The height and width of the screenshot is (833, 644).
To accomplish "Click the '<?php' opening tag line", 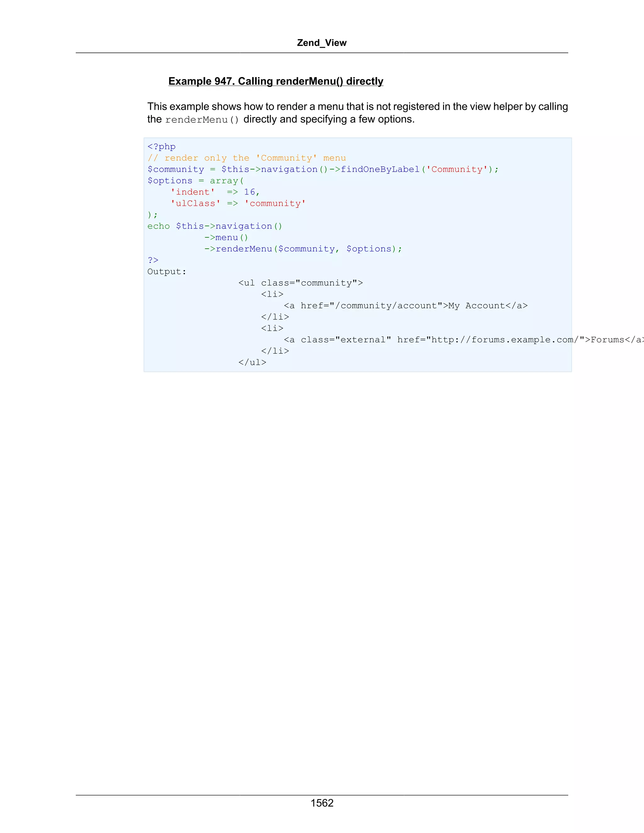I will [x=161, y=146].
